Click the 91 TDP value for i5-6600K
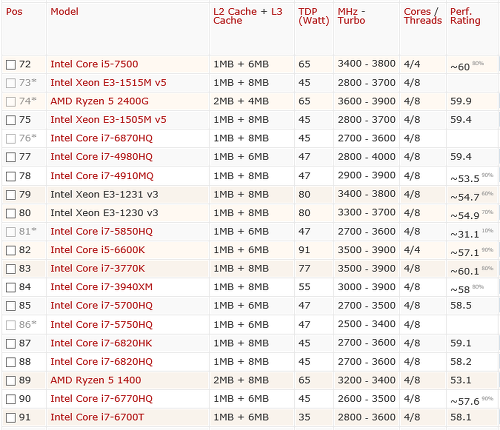Viewport: 500px width, 430px height. 304,250
